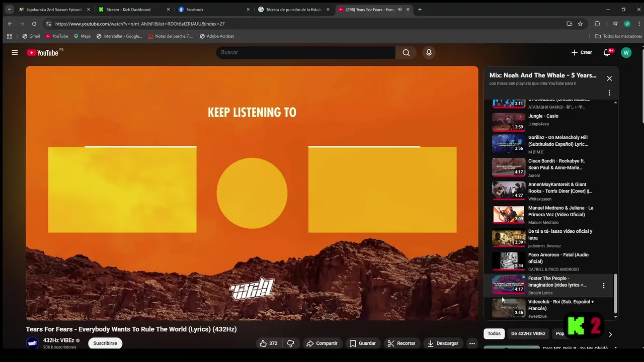Viewport: 644px width, 362px height.
Task: Open the Maps bookmark
Action: tap(82, 36)
